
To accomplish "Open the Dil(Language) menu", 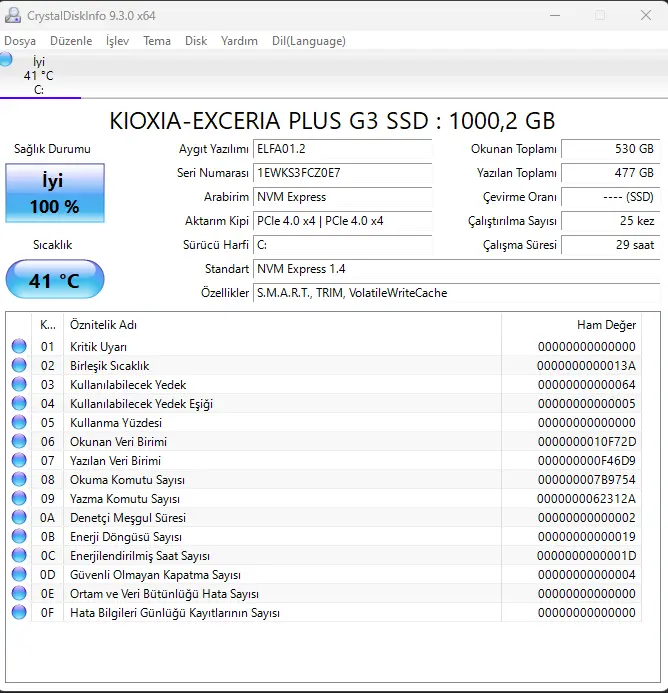I will 309,41.
